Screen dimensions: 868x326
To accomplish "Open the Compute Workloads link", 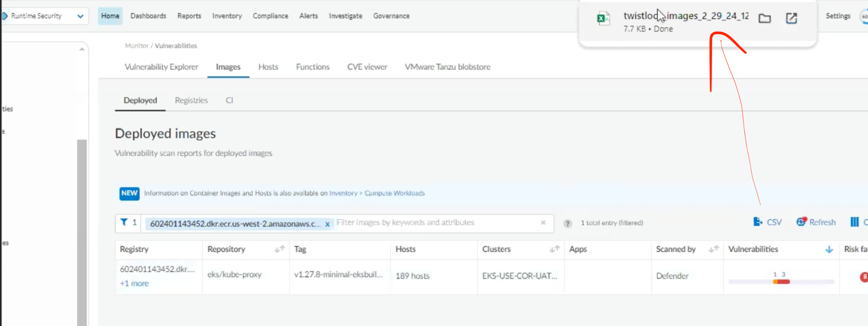I will (395, 193).
